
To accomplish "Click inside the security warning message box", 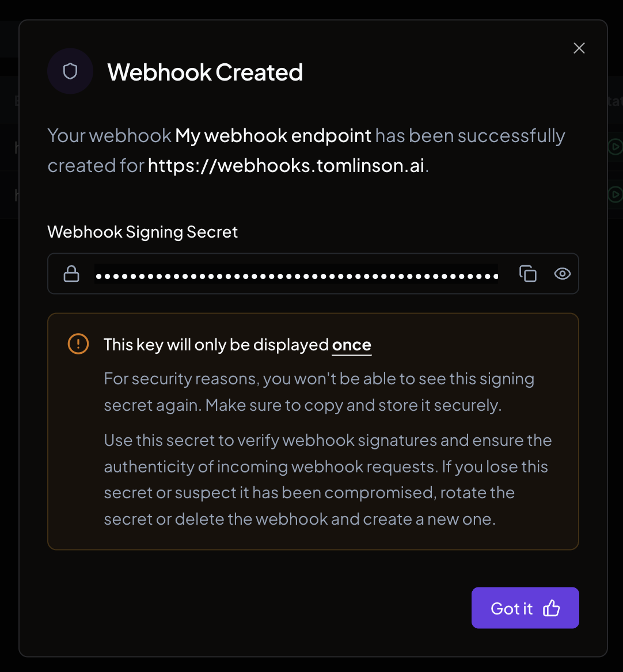I will pos(313,430).
